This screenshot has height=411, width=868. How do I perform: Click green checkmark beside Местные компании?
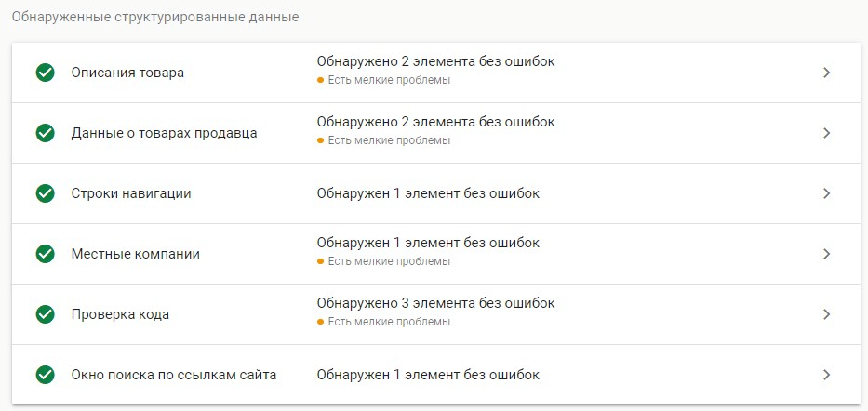(x=45, y=254)
